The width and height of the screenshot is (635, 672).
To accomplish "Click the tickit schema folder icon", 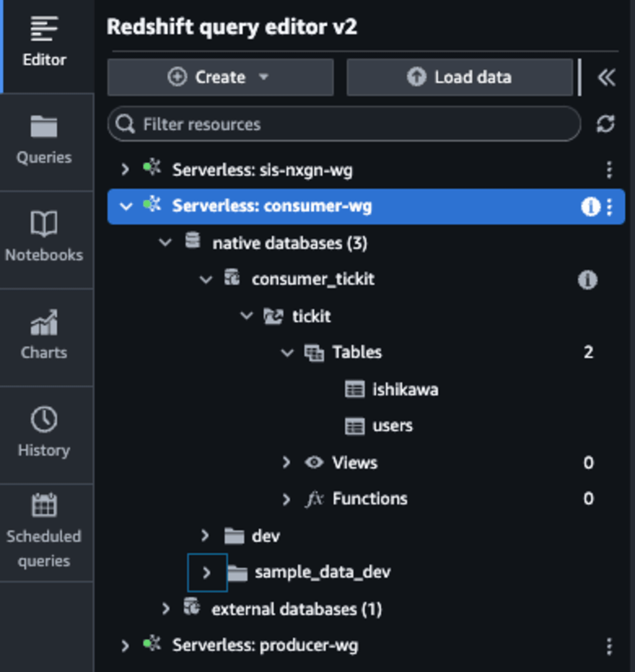I will coord(273,316).
